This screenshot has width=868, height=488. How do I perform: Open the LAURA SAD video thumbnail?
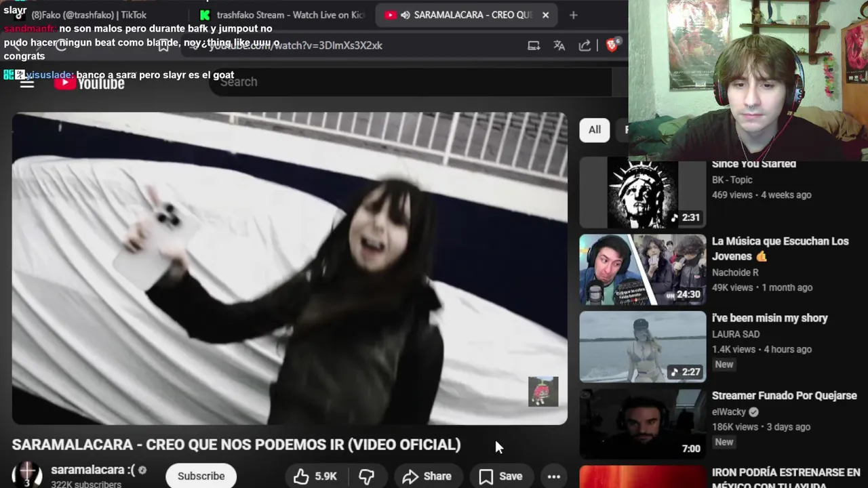[x=642, y=347]
